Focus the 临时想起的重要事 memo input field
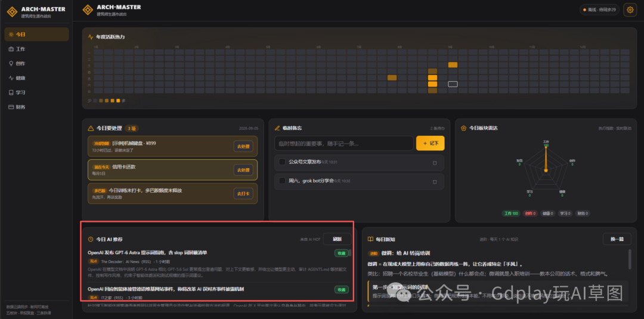Screen dimensions: 644x319 click(344, 143)
